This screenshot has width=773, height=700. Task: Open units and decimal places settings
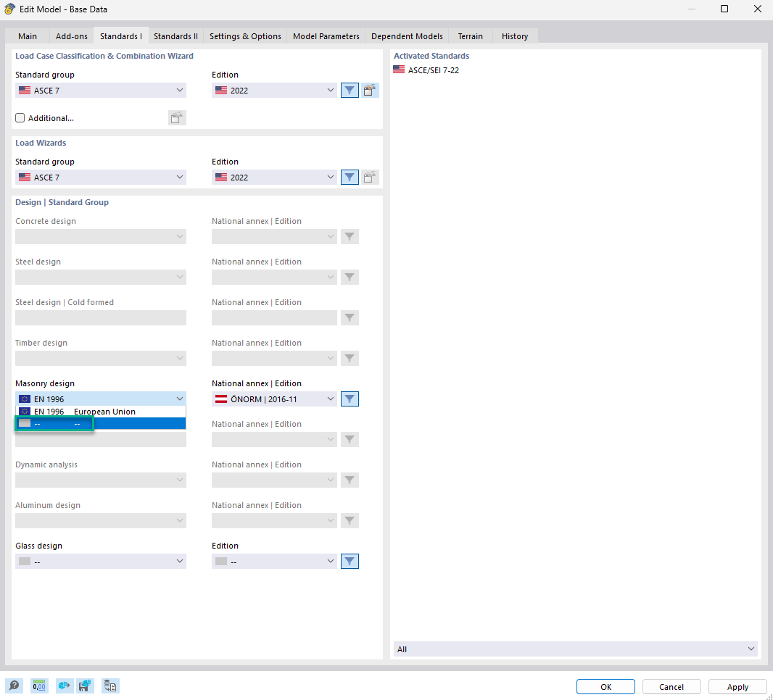(39, 686)
